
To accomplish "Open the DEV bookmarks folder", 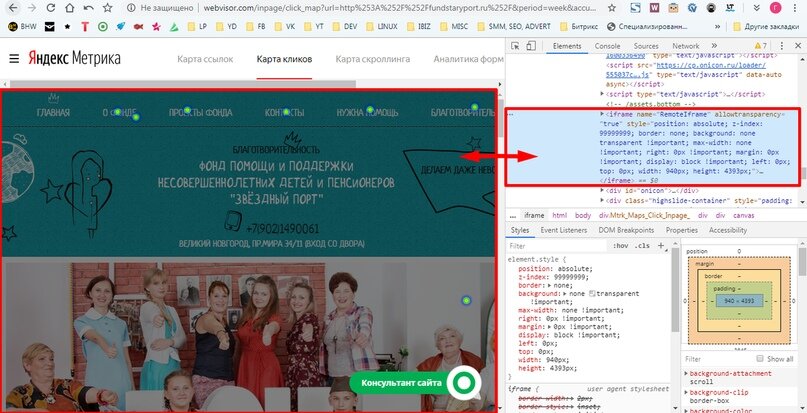I will point(345,26).
